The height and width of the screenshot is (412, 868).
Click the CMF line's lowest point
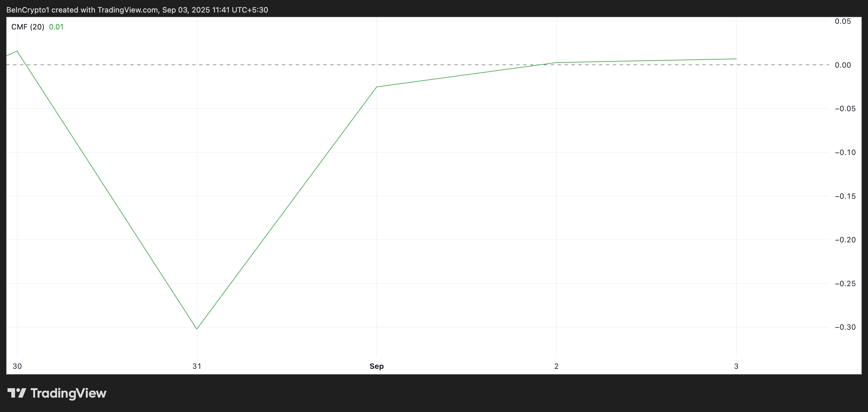[x=197, y=329]
